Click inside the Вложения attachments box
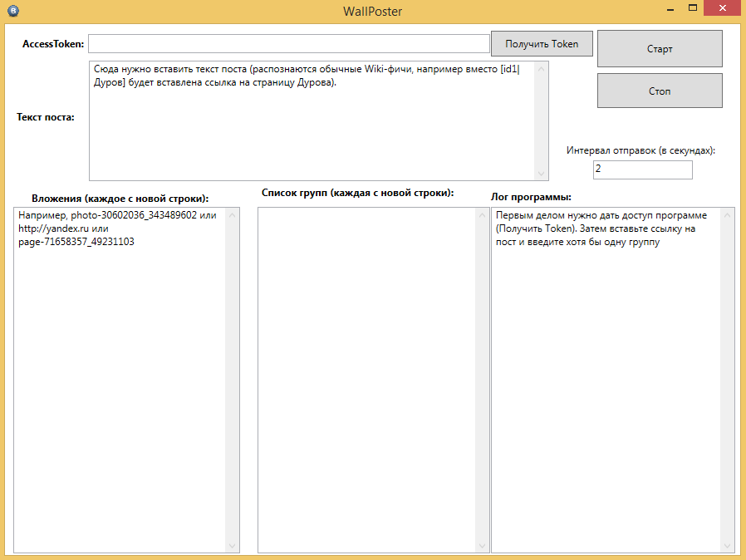Image resolution: width=746 pixels, height=560 pixels. coord(120,374)
